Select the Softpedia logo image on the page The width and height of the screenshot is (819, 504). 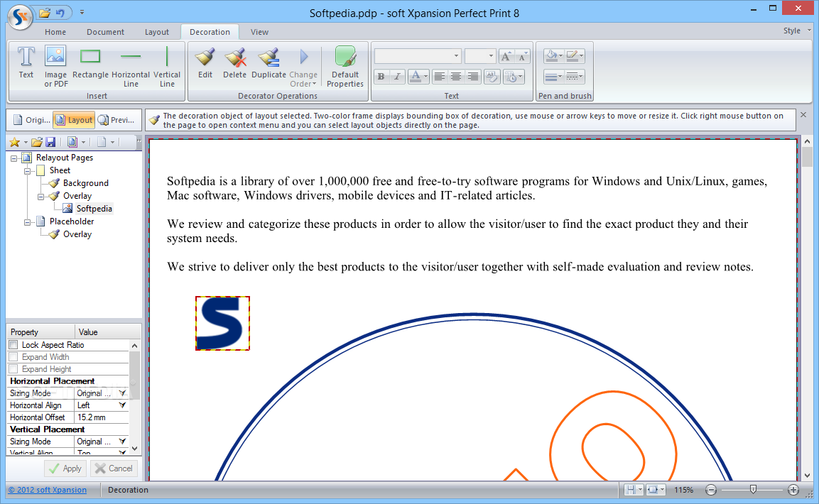click(222, 324)
